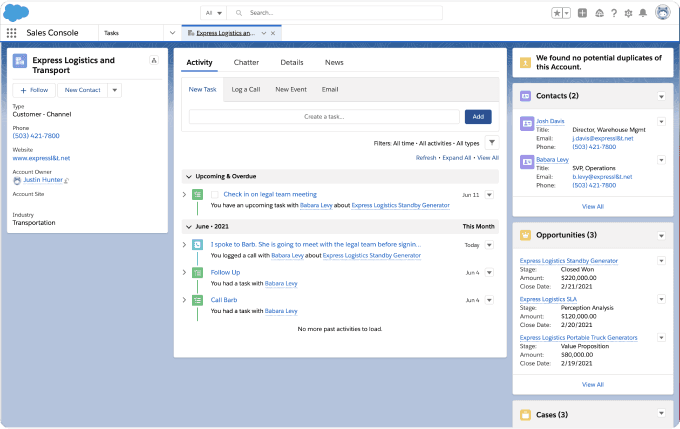The width and height of the screenshot is (680, 429).
Task: Click the logged call timeline icon
Action: pyautogui.click(x=197, y=245)
